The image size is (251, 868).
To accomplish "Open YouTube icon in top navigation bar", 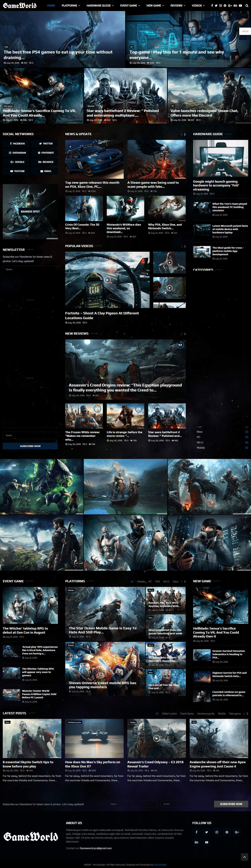I will tap(240, 5).
